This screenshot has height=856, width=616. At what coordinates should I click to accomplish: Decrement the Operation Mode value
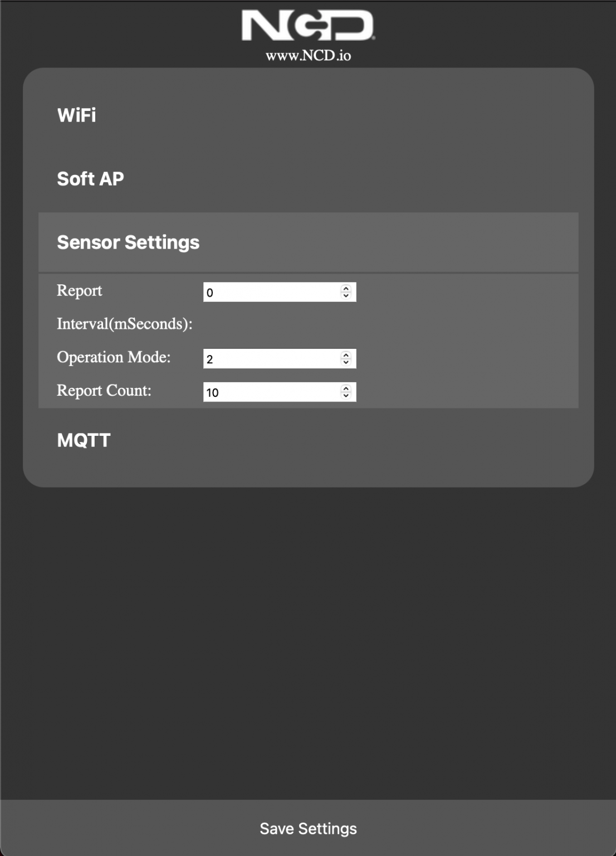[x=345, y=362]
